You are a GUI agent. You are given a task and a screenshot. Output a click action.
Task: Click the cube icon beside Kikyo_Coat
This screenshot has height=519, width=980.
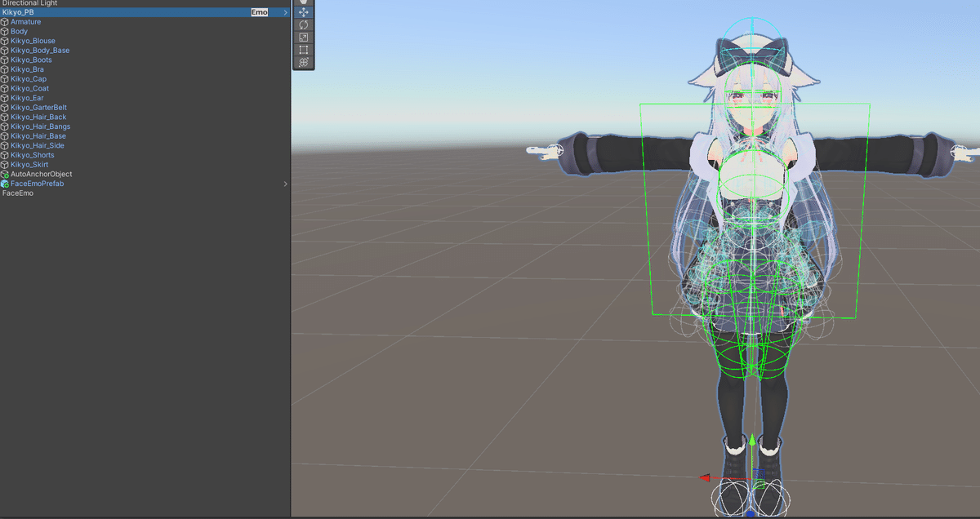5,88
